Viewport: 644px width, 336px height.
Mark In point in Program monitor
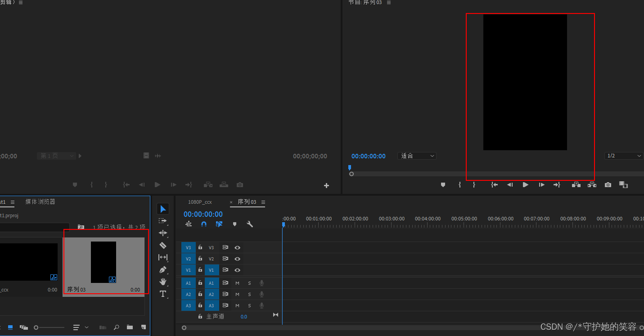[x=459, y=184]
